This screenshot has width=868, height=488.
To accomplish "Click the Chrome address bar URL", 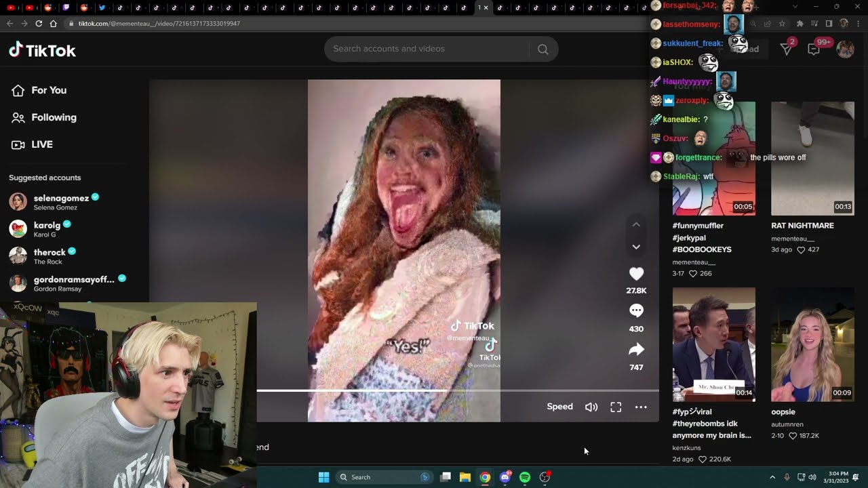I will 159,23.
